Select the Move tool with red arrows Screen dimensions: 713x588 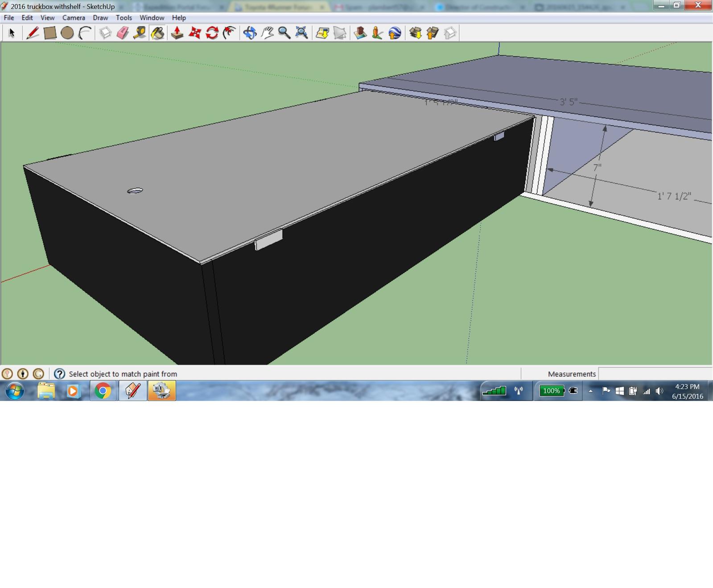(x=195, y=33)
